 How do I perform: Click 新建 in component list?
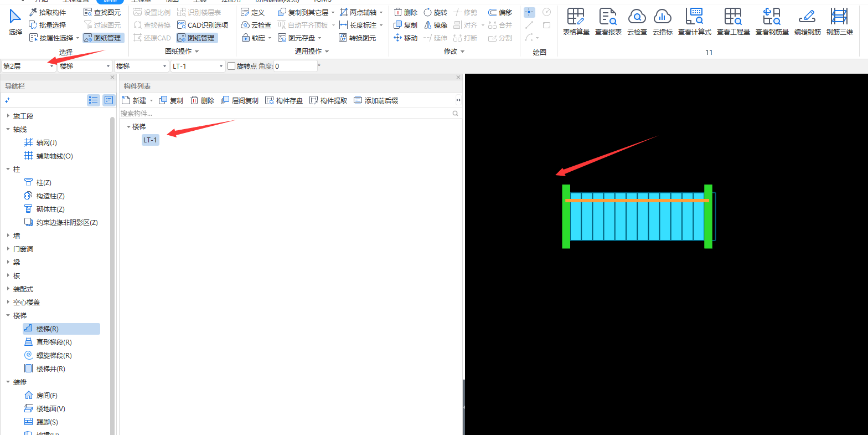(x=135, y=100)
